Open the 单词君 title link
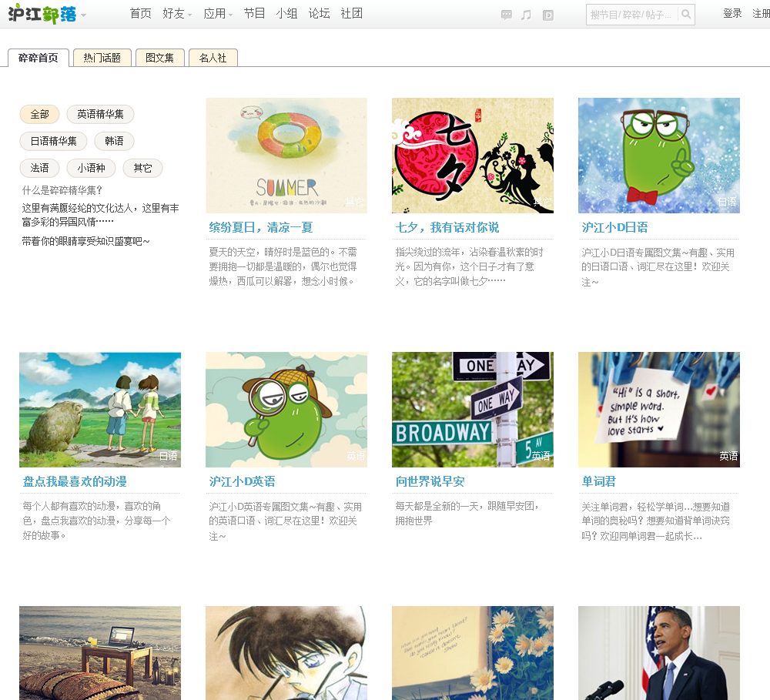770x700 pixels. [x=598, y=481]
